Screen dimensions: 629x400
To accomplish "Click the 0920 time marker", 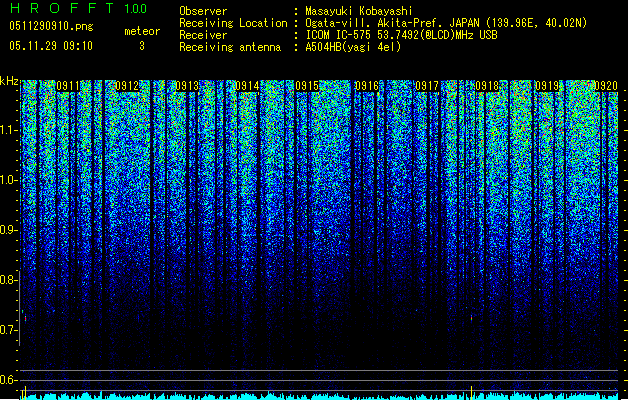I will tap(606, 86).
